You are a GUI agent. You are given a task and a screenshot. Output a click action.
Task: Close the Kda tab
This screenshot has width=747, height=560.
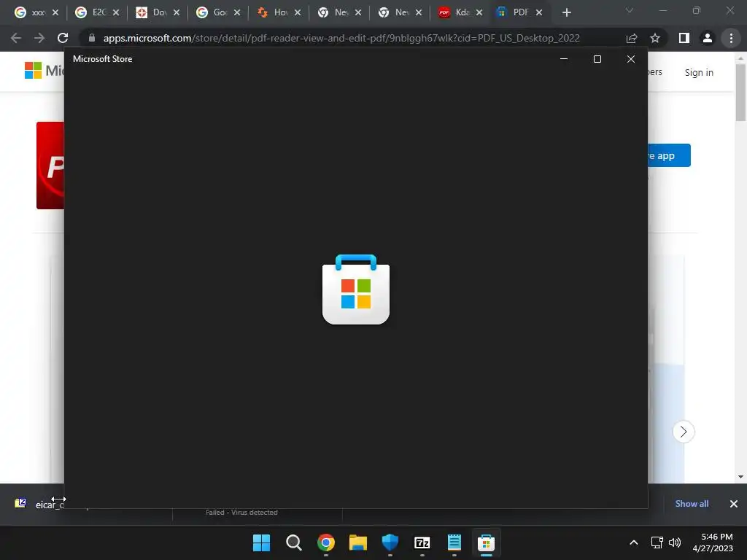[x=479, y=13]
